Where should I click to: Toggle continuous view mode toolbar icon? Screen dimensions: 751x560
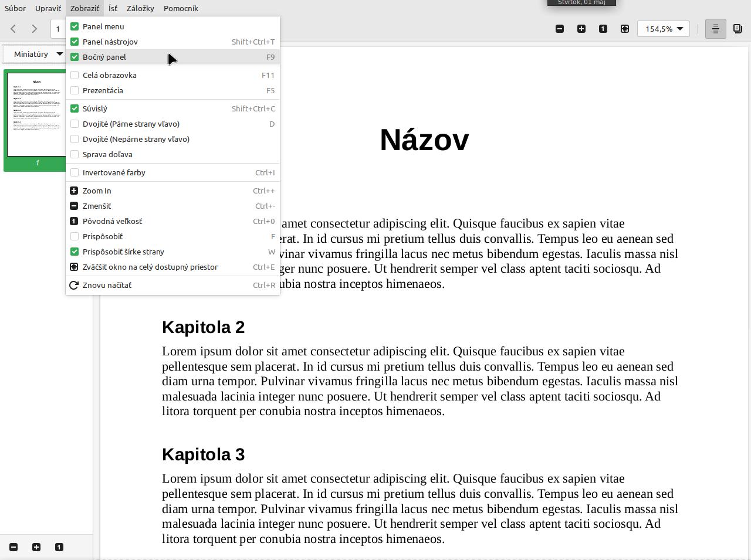[715, 29]
